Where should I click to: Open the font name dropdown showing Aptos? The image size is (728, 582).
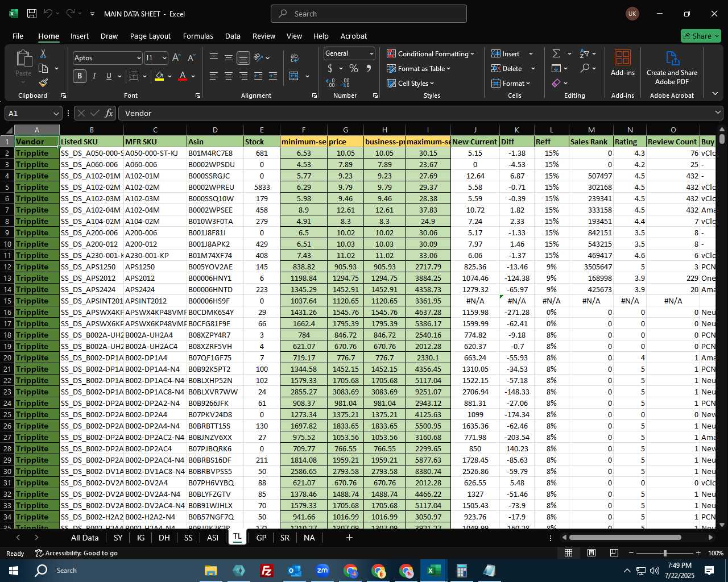click(x=138, y=58)
